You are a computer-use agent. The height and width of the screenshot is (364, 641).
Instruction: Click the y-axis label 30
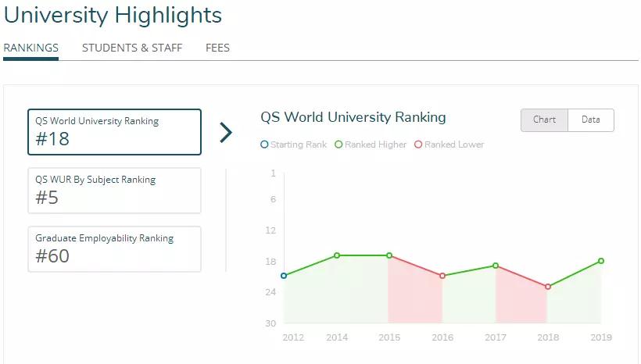click(270, 323)
